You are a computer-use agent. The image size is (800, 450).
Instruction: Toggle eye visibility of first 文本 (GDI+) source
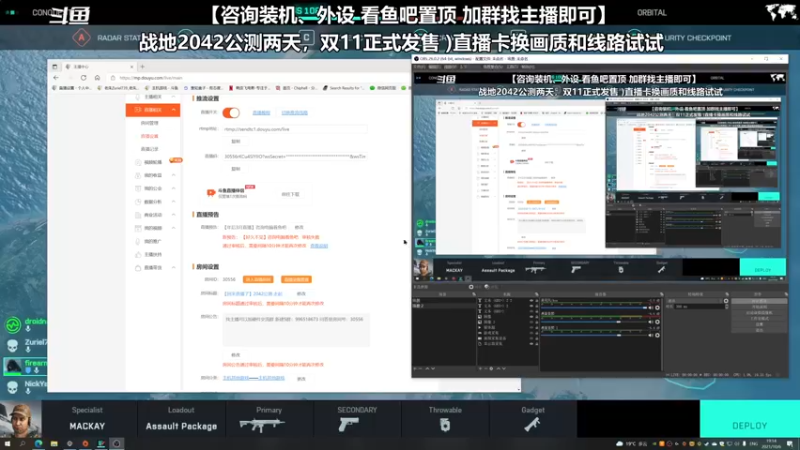coord(531,301)
